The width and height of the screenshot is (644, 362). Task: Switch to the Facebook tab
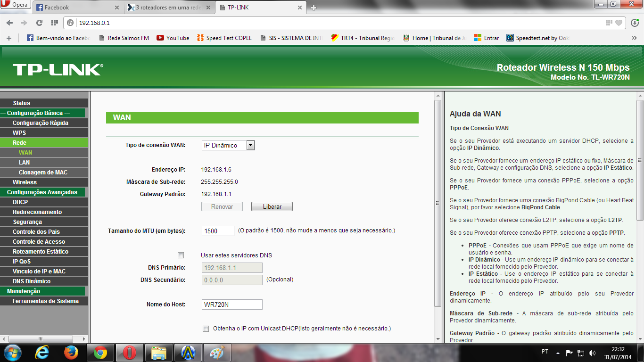click(x=78, y=8)
